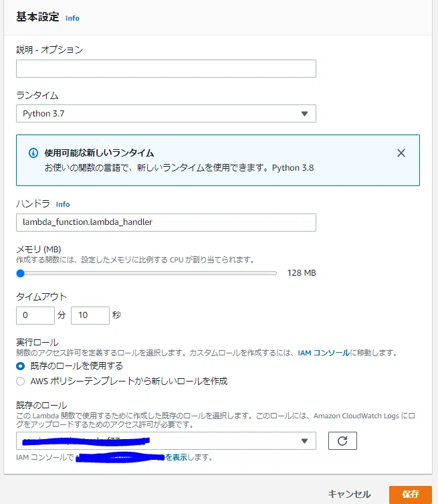Open the IAM コンソール link

324,353
